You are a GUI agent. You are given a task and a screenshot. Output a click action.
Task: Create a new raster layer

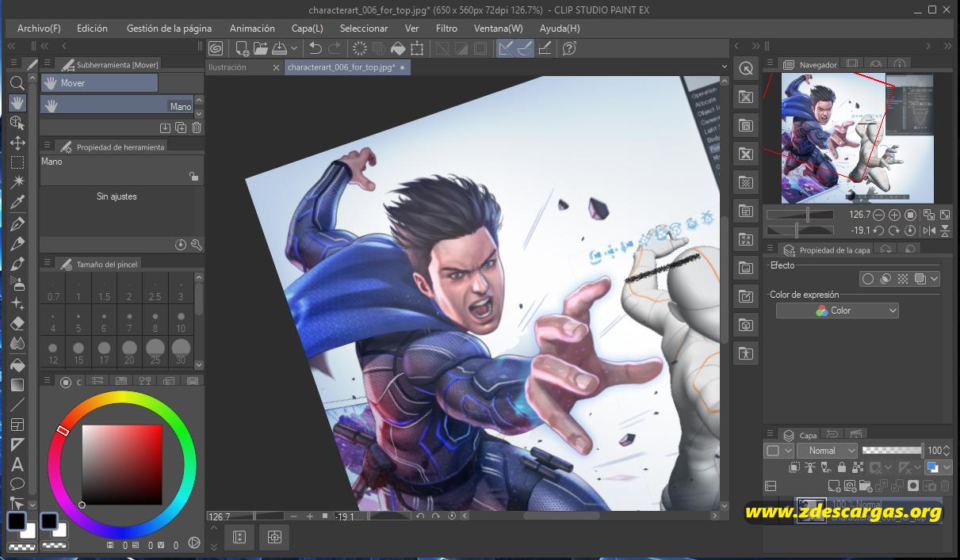834,486
